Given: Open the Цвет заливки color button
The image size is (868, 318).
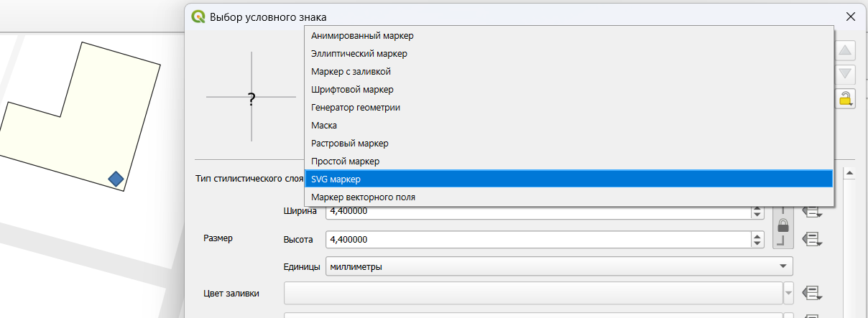Looking at the screenshot, I should click(533, 293).
